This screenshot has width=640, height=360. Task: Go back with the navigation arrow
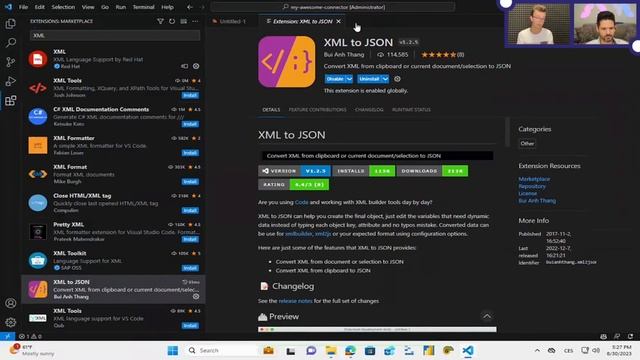pyautogui.click(x=190, y=7)
